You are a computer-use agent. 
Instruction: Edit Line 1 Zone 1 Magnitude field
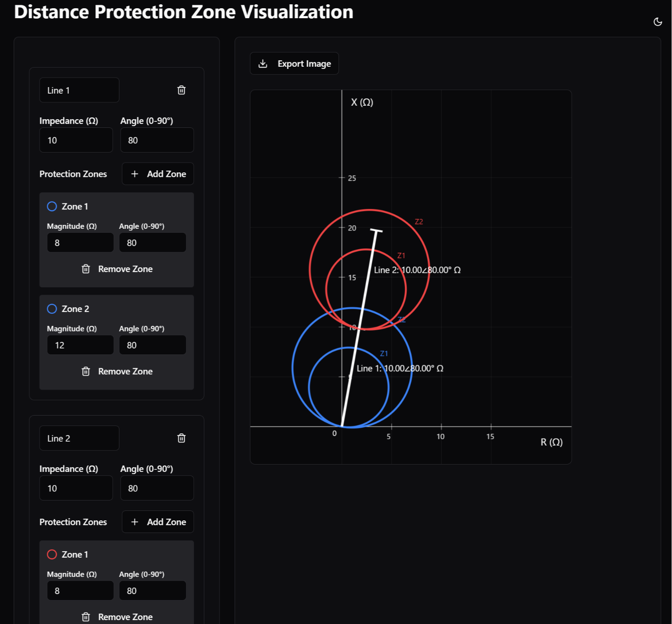[x=80, y=243]
